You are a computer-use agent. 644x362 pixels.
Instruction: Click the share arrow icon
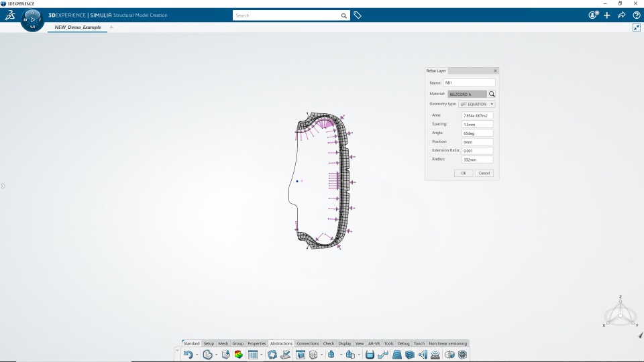tap(621, 15)
